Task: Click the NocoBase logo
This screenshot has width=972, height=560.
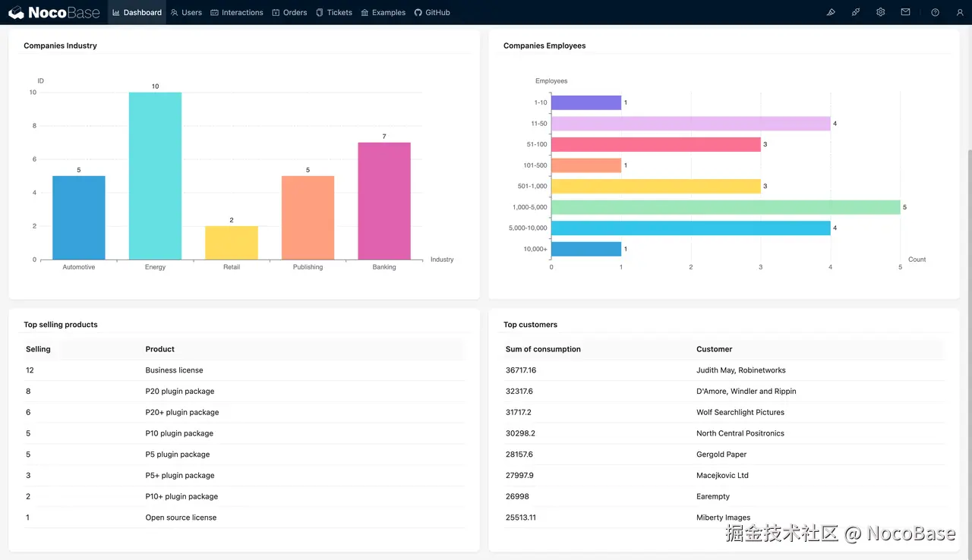Action: click(x=54, y=12)
